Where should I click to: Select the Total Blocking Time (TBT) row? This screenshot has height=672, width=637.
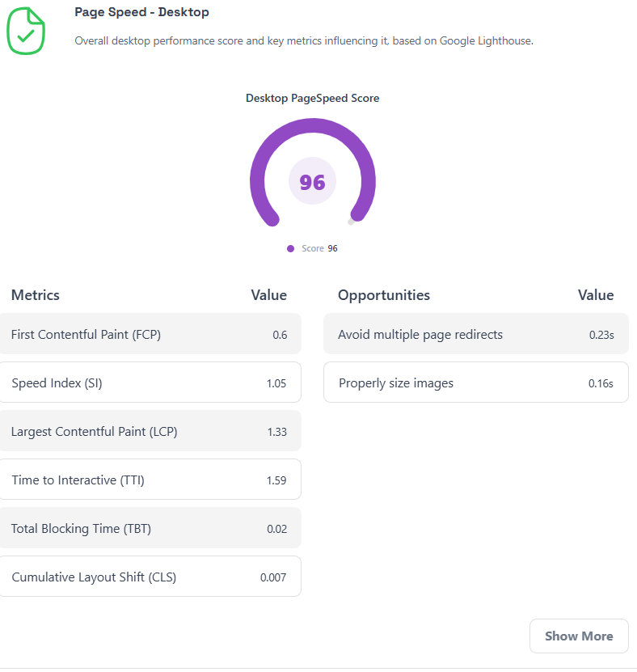150,528
